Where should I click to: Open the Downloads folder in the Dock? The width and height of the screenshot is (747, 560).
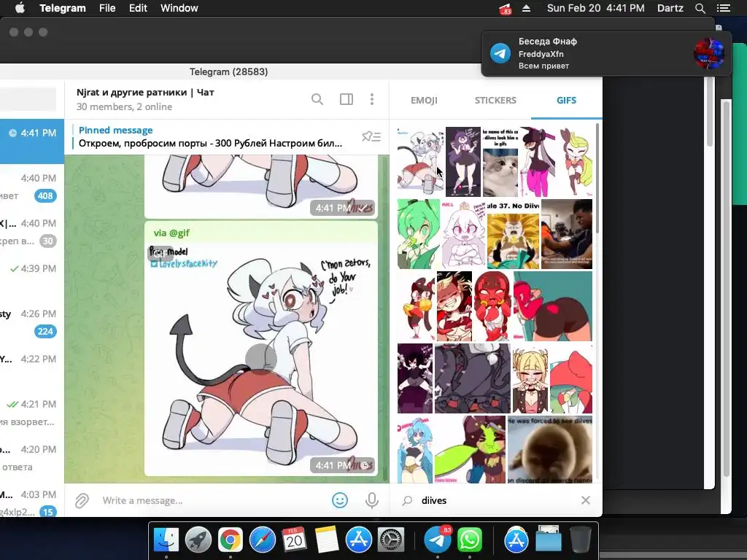[549, 539]
